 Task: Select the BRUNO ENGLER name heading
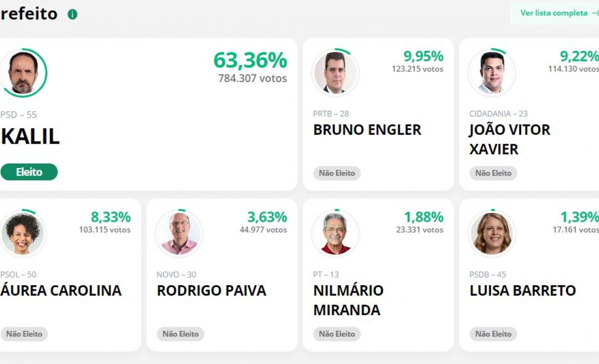[367, 130]
